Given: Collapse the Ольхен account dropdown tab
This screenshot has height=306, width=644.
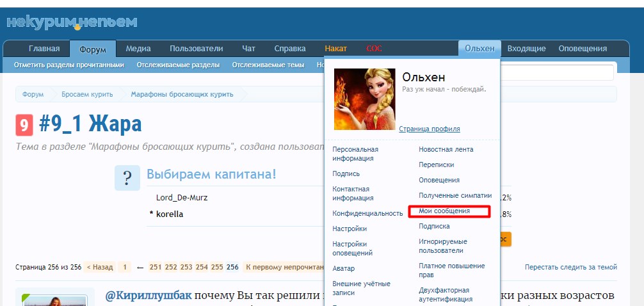Looking at the screenshot, I should click(x=479, y=49).
